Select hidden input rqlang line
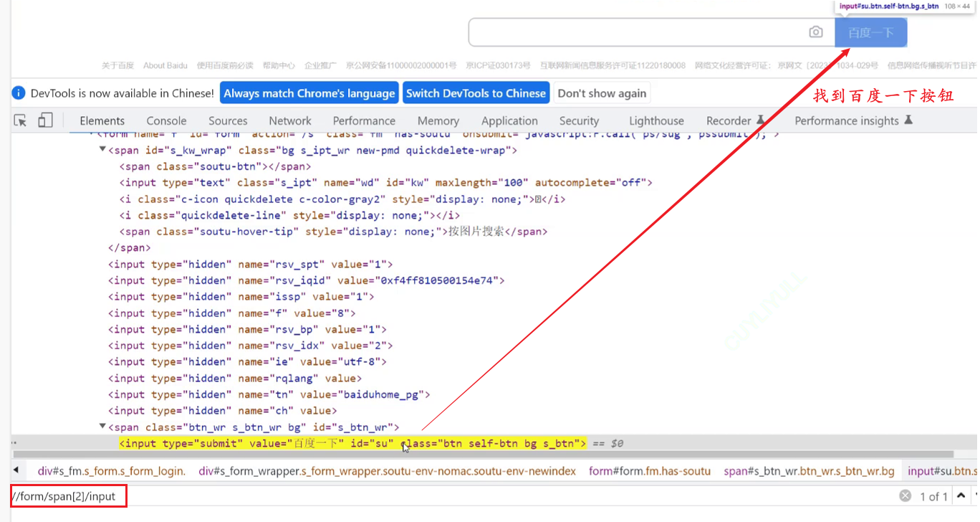This screenshot has height=522, width=980. click(x=234, y=379)
